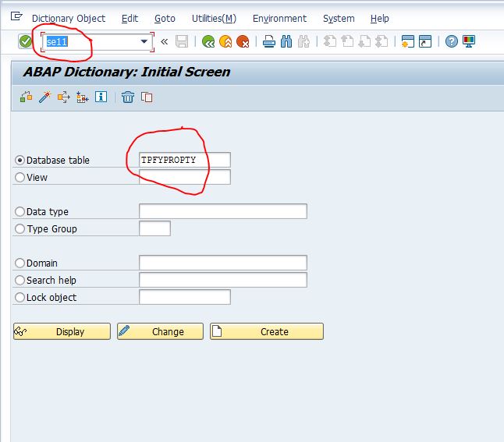Select the Database table radio button
This screenshot has width=504, height=442.
point(20,160)
